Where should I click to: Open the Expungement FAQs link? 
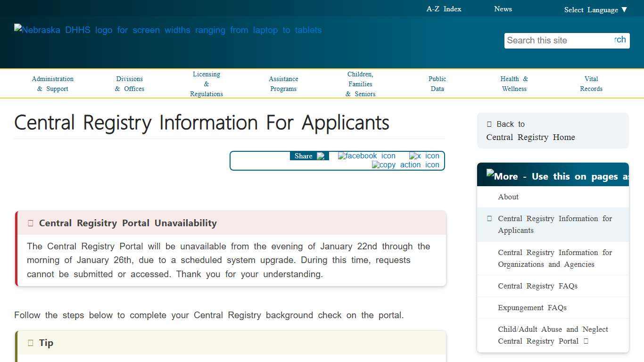point(532,307)
